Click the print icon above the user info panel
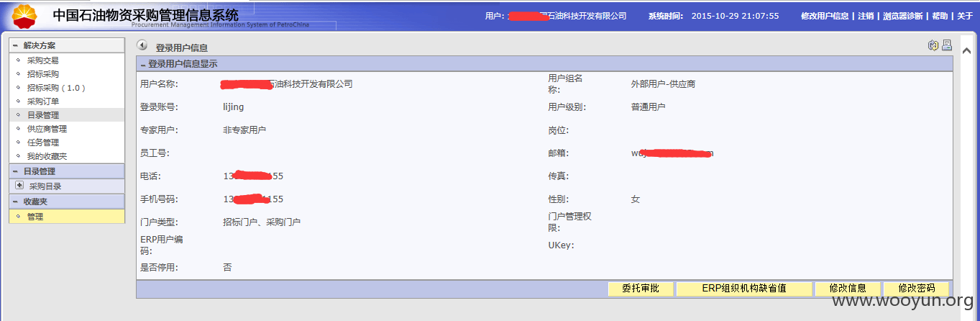Viewport: 980px width, 321px height. point(946,45)
